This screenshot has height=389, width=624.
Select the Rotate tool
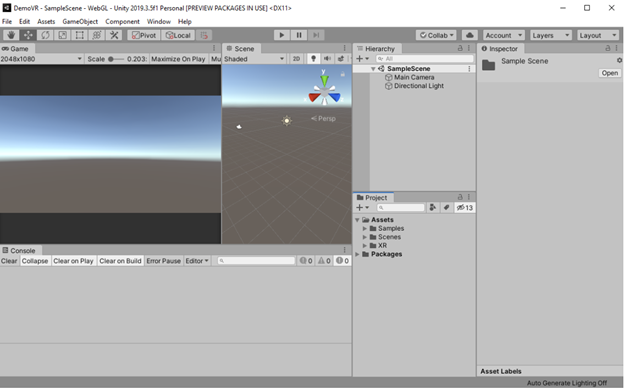pos(45,35)
